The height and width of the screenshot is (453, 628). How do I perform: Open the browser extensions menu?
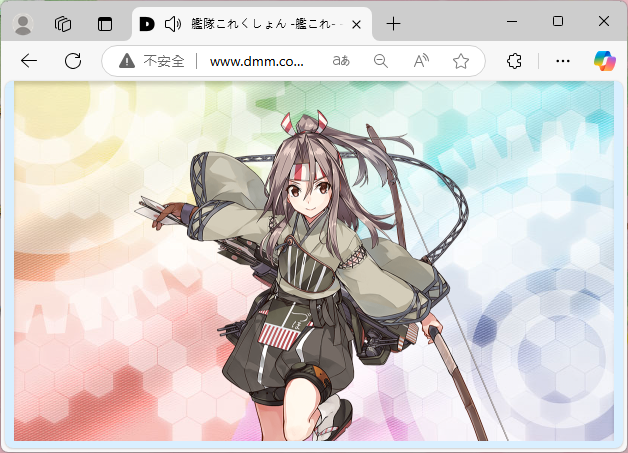click(514, 61)
